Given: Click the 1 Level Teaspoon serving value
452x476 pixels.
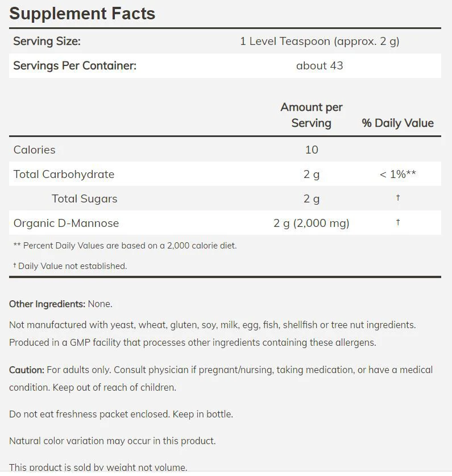Looking at the screenshot, I should tap(320, 42).
